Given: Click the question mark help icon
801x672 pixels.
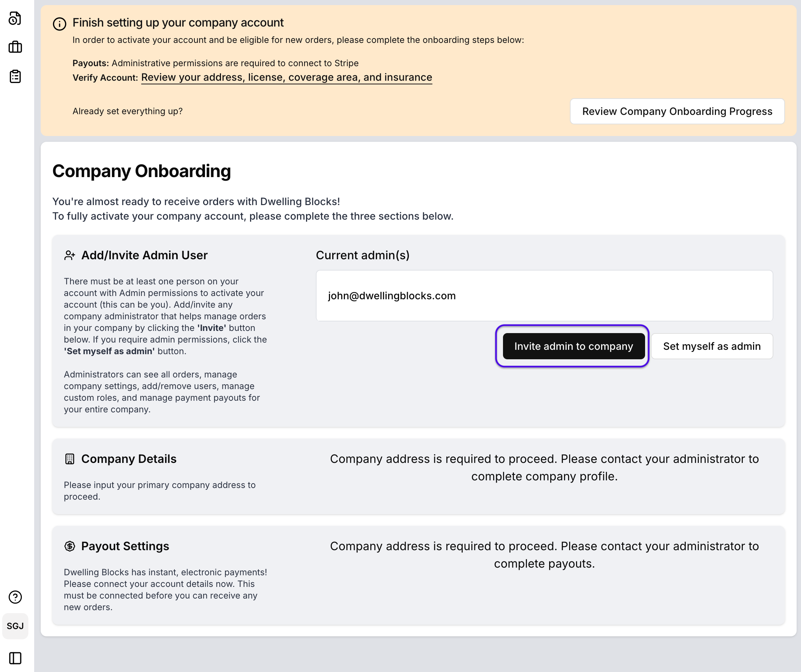Looking at the screenshot, I should click(15, 597).
